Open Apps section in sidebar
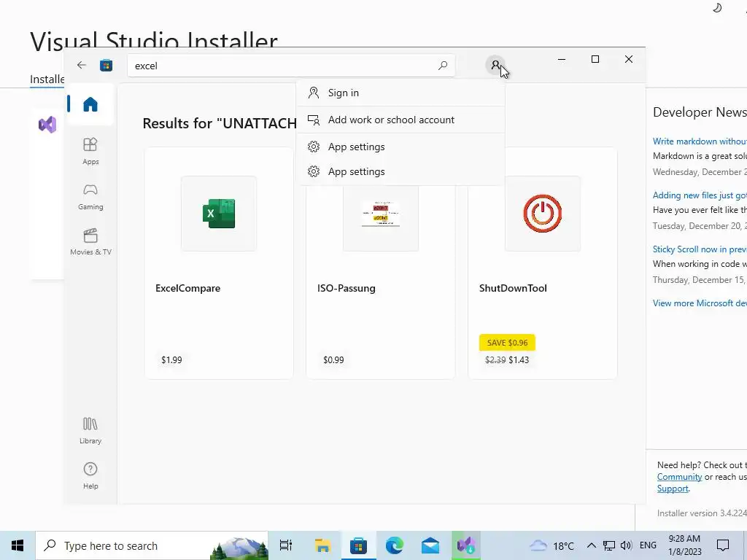 pyautogui.click(x=90, y=151)
